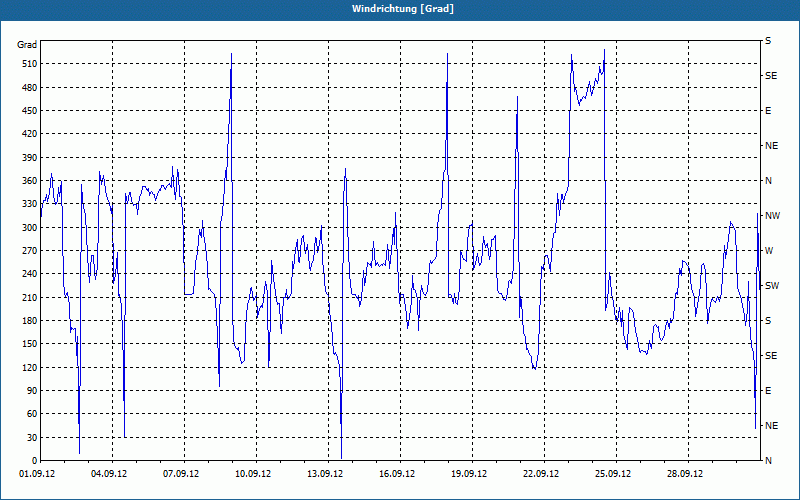Select the 480 value on the y-axis
The height and width of the screenshot is (500, 800).
[x=30, y=87]
